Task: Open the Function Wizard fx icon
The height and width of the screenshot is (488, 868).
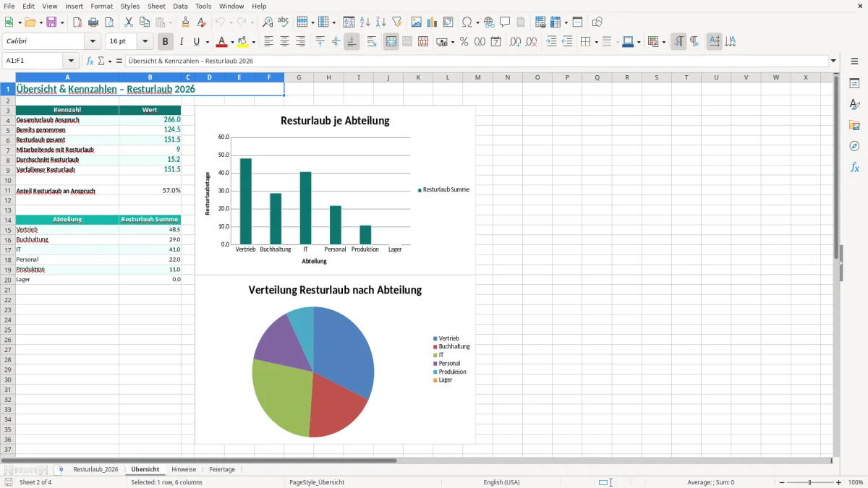Action: [90, 61]
